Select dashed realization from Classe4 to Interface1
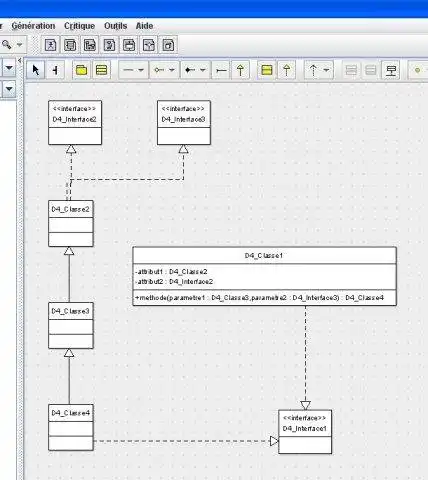Screen dimensions: 428x480 click(x=186, y=441)
